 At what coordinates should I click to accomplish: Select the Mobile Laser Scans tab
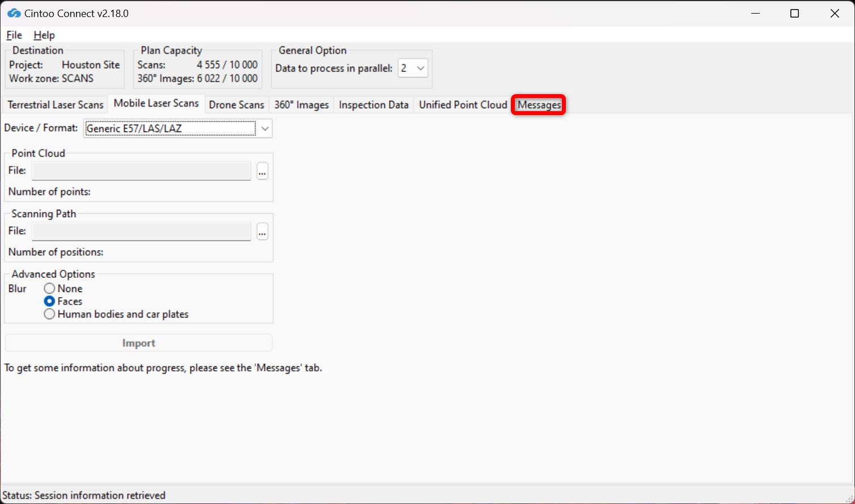click(x=156, y=103)
